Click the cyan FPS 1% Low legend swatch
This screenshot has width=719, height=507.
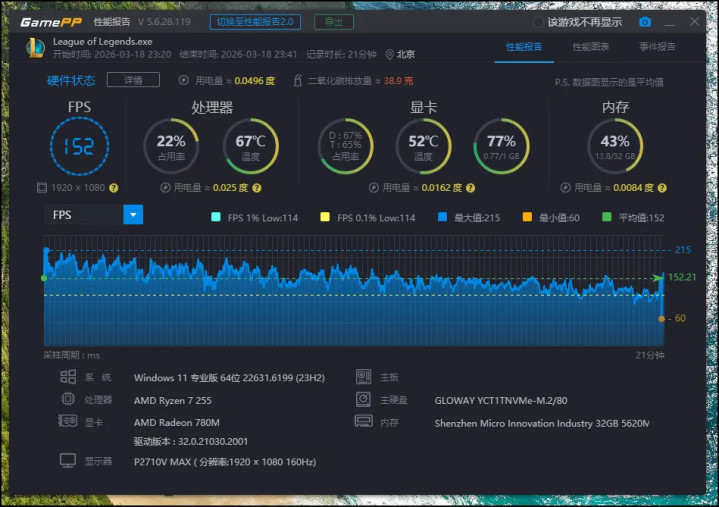[216, 217]
